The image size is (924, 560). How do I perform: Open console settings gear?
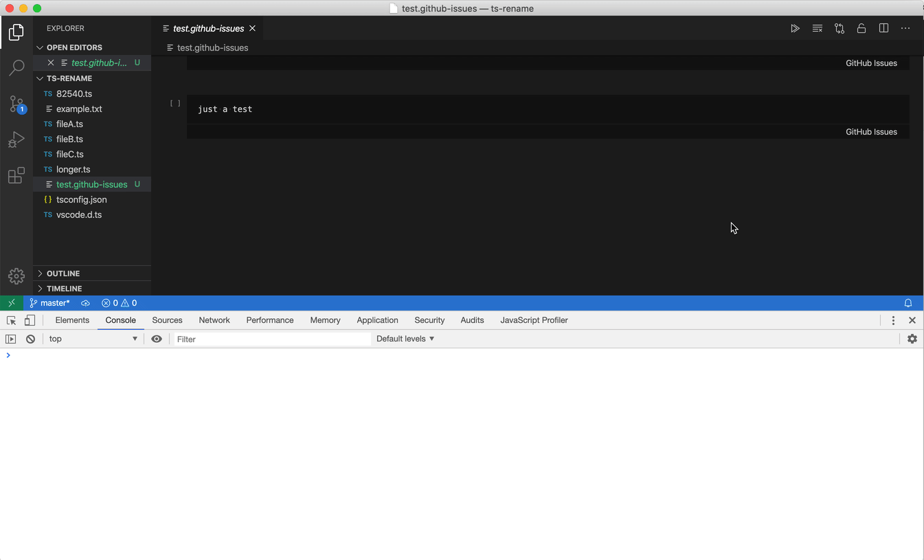912,339
